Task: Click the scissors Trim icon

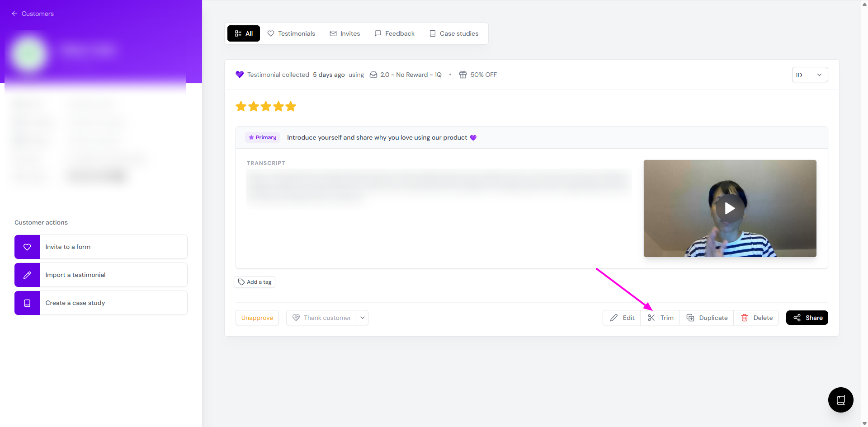Action: [x=651, y=318]
